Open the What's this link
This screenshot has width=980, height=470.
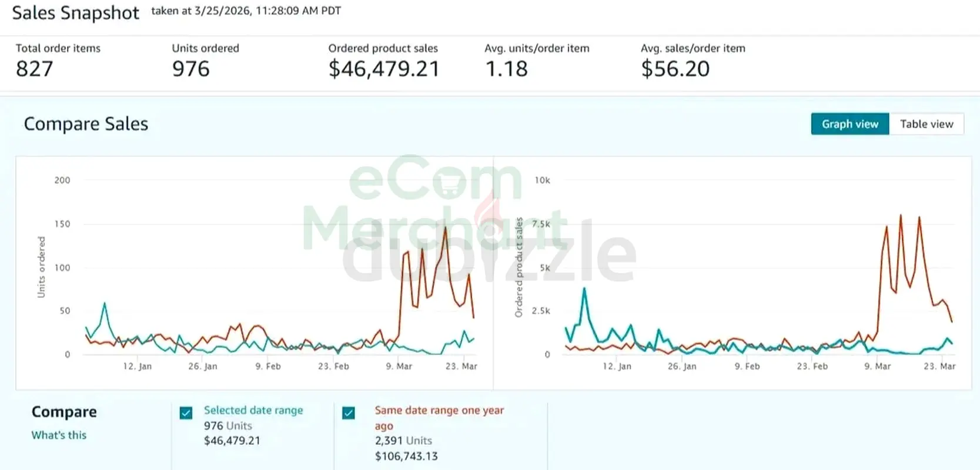tap(59, 435)
